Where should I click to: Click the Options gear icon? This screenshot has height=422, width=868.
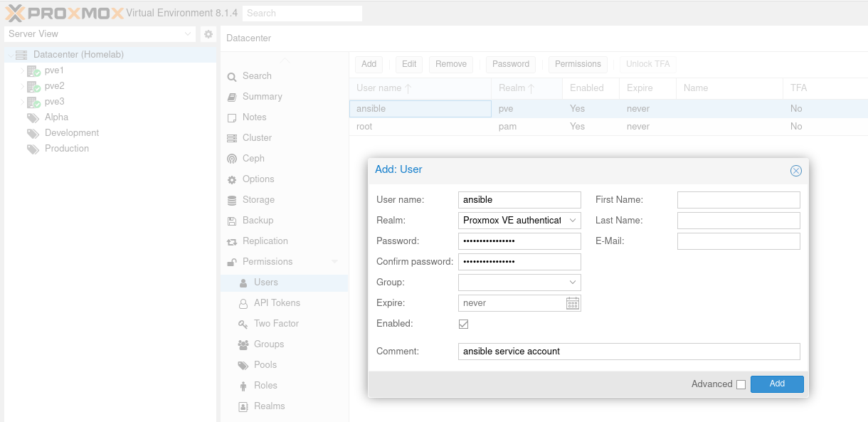232,179
